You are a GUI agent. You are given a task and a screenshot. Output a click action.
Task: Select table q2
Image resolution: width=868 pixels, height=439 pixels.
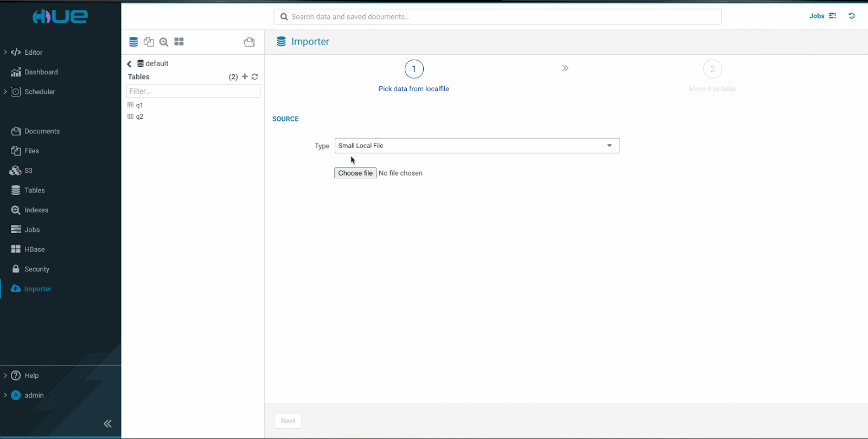pyautogui.click(x=139, y=117)
